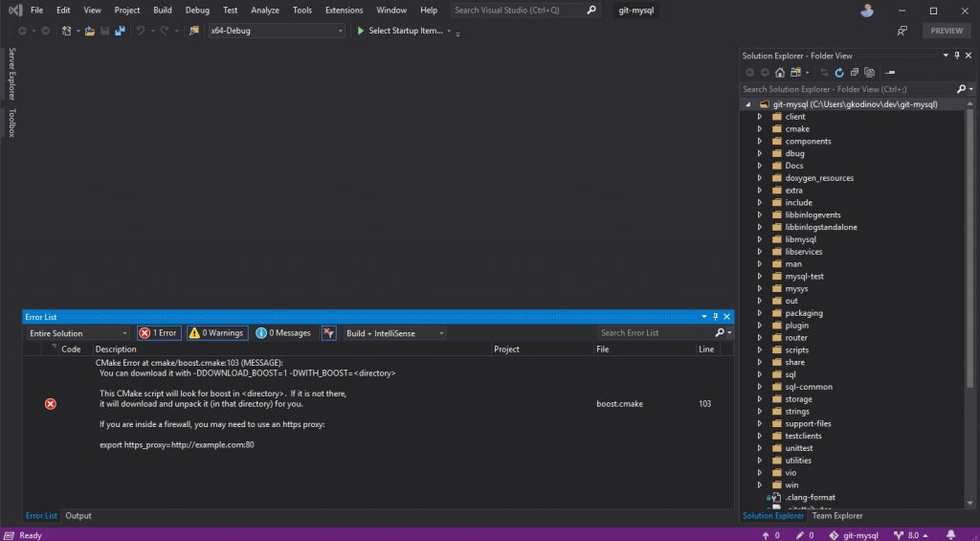Screen dimensions: 980x541
Task: Click the green Start play arrow
Action: point(361,31)
